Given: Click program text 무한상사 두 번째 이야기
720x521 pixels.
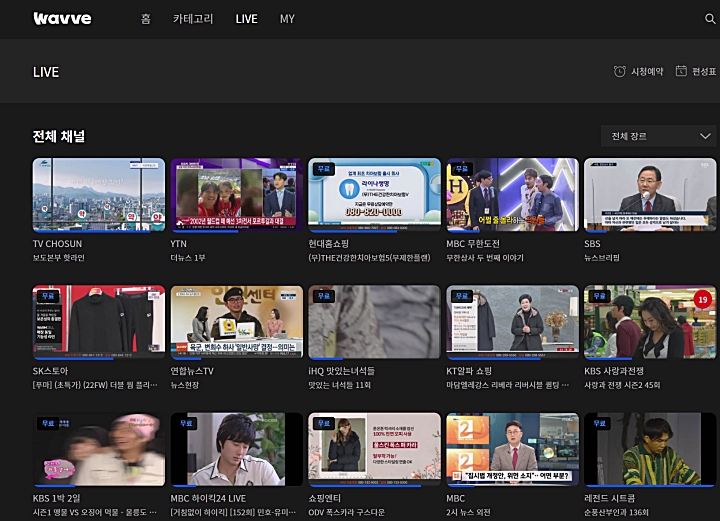Looking at the screenshot, I should click(485, 258).
